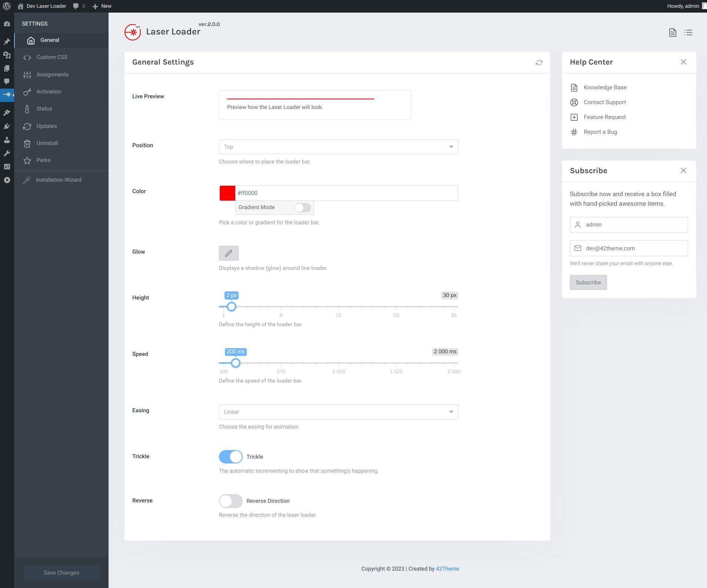The height and width of the screenshot is (588, 707).
Task: Click the Subscribe button
Action: (x=588, y=283)
